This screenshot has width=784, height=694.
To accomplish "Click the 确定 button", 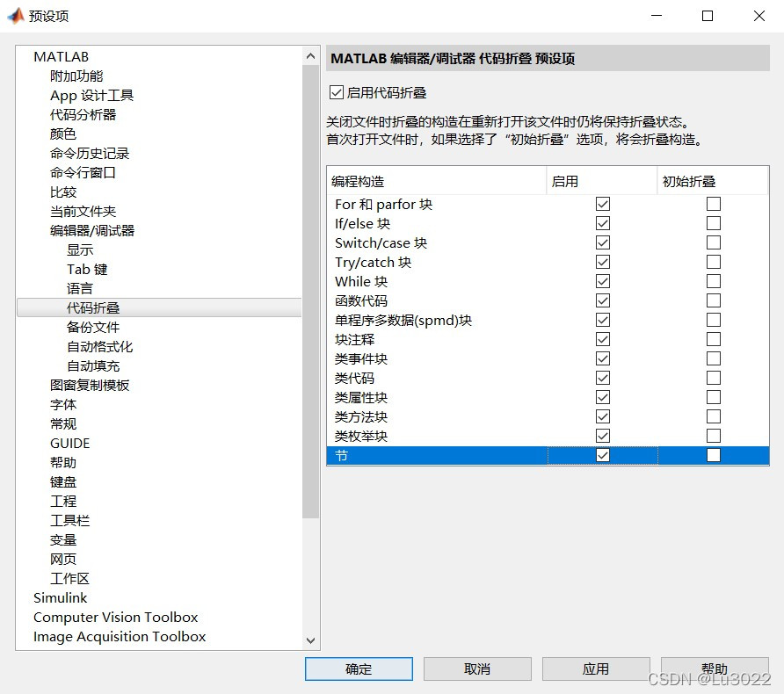I will click(359, 669).
